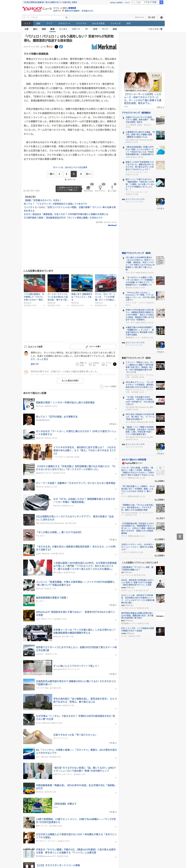
Task: Select 国際 category tab
Action: click(44, 29)
